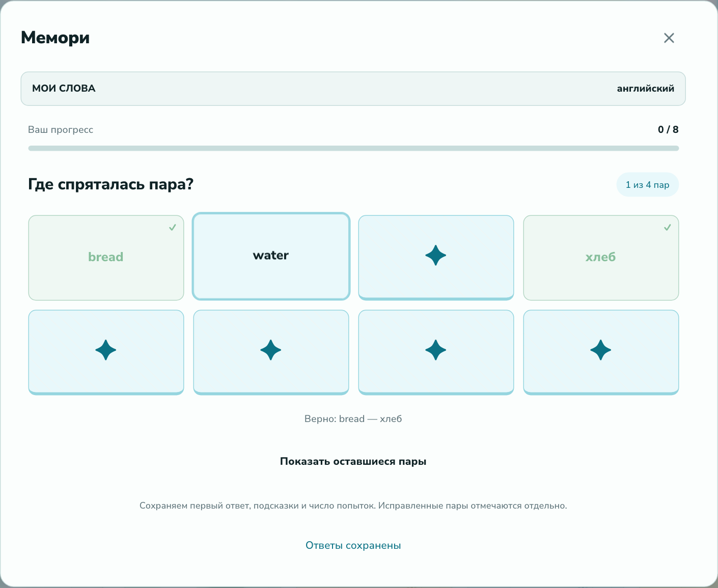718x588 pixels.
Task: Turn over the hidden card below water
Action: 271,352
